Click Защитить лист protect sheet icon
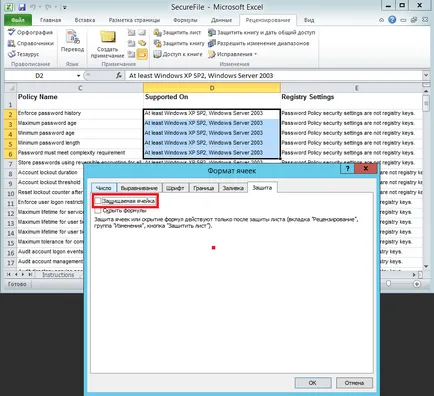Viewport: 434px width, 396px height. (157, 32)
